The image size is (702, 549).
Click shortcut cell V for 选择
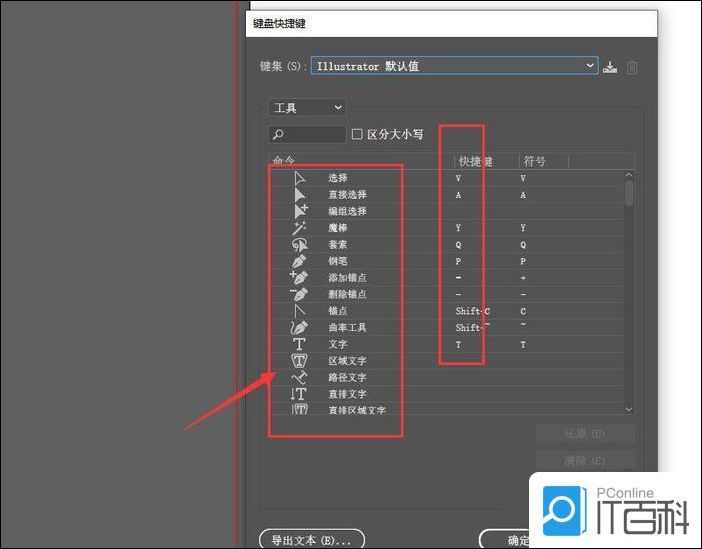click(x=458, y=178)
